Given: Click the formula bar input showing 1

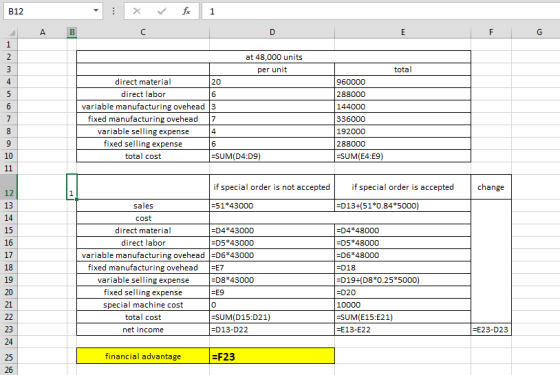Looking at the screenshot, I should [x=381, y=11].
